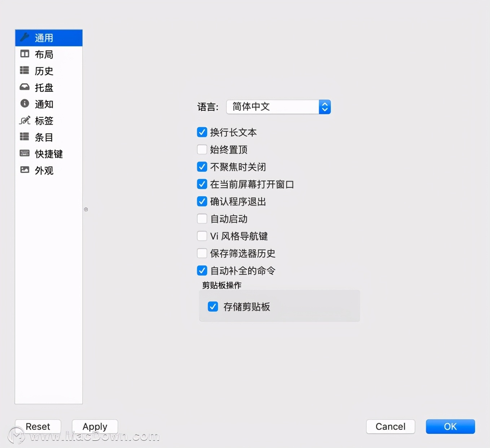Uncheck the 存储剪贴板 option
The image size is (490, 448).
point(213,306)
